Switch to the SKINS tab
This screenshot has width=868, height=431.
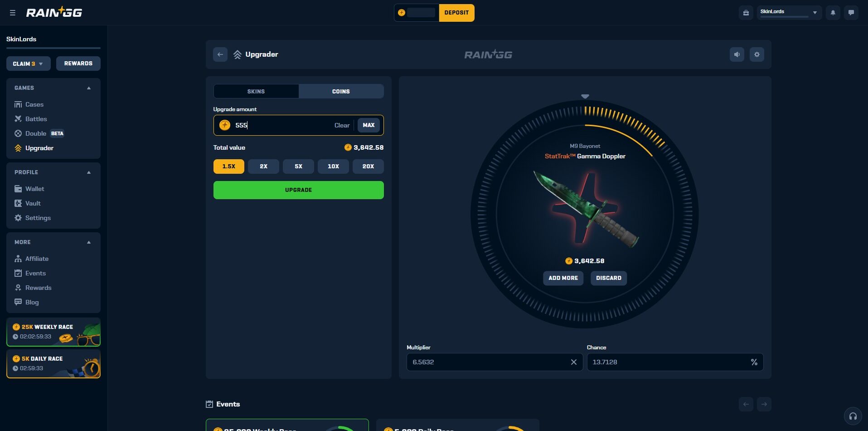point(256,91)
